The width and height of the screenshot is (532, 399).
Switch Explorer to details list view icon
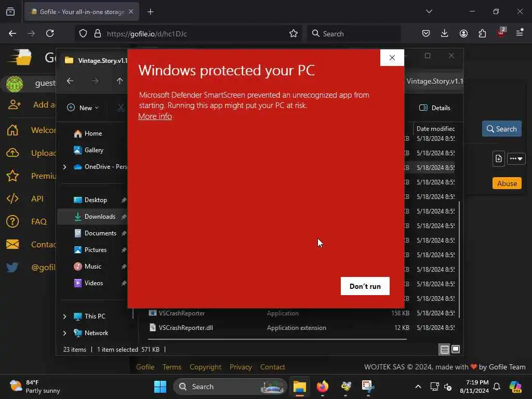pyautogui.click(x=445, y=349)
